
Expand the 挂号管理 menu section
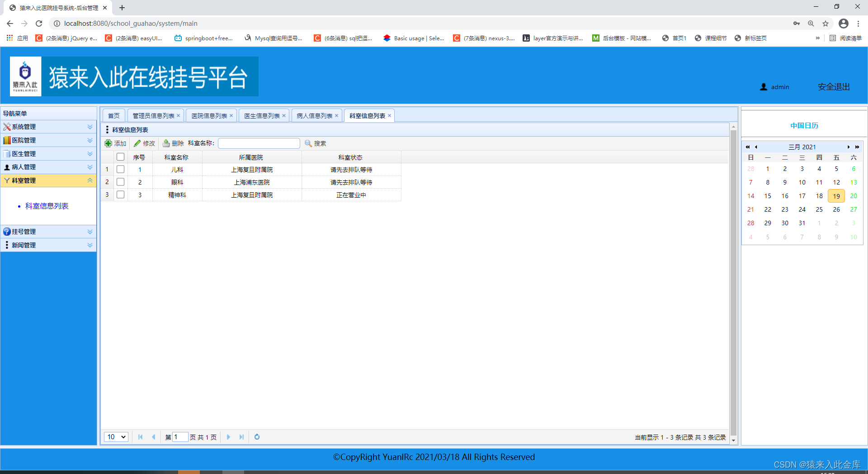pyautogui.click(x=48, y=232)
